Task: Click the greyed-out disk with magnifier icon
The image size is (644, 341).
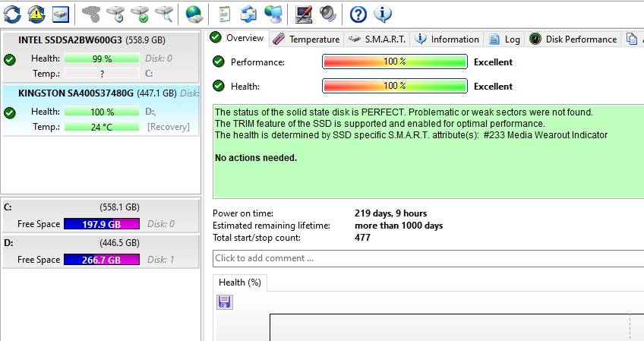Action: click(164, 14)
